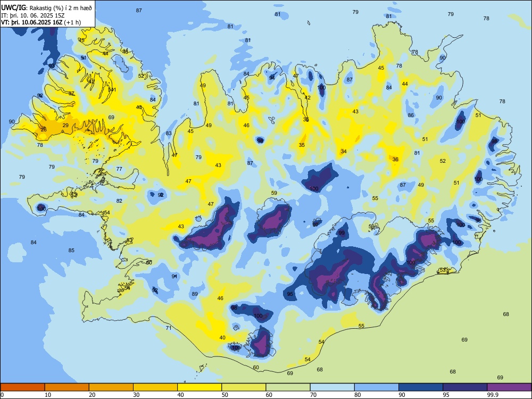Click the humidity value "86" on the map
The width and height of the screenshot is (532, 399).
pyautogui.click(x=411, y=115)
